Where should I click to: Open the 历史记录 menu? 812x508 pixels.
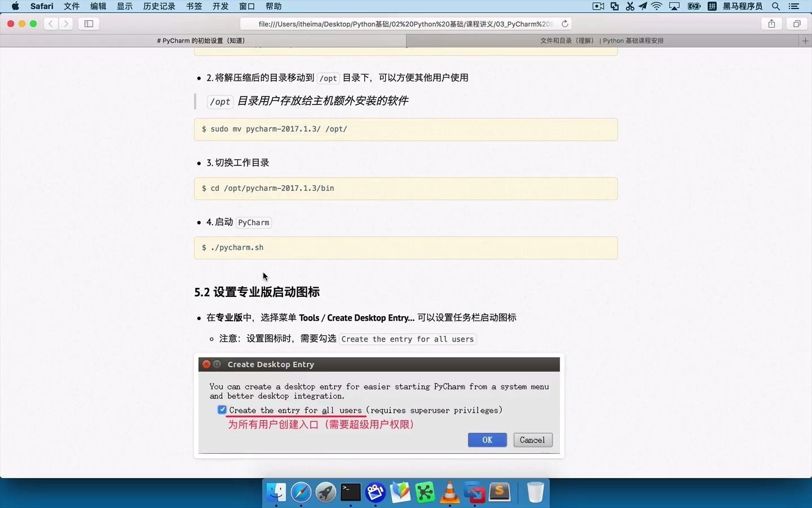tap(160, 6)
